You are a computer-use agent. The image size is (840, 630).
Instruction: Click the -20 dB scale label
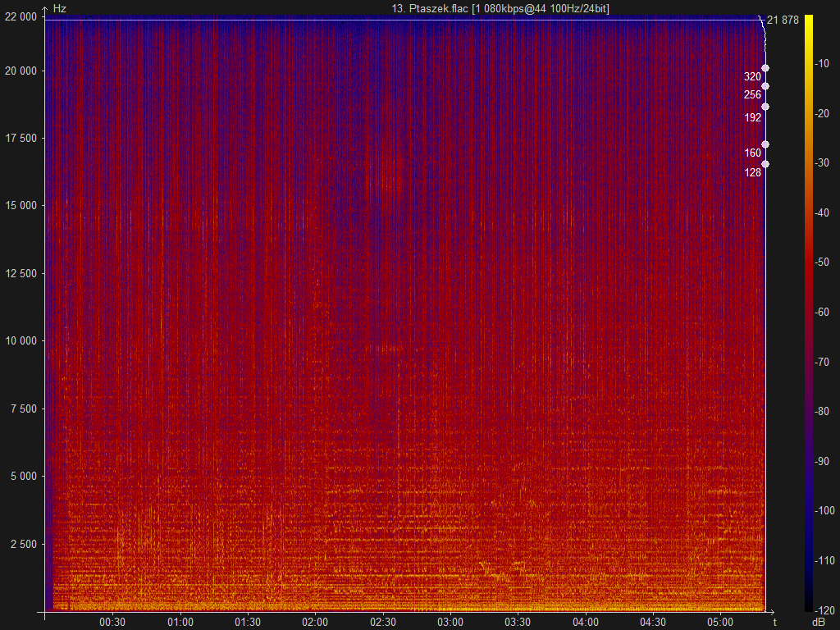[822, 113]
